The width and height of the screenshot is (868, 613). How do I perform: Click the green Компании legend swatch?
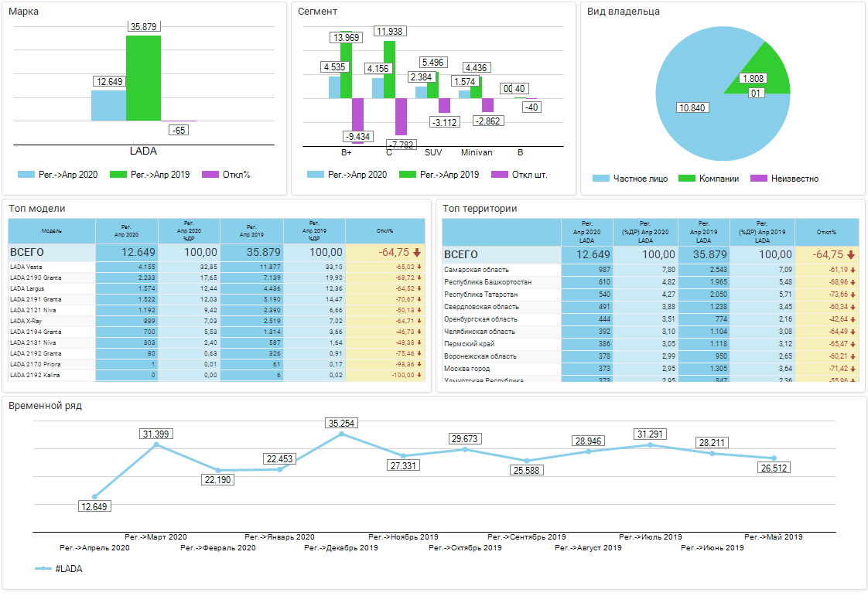(x=687, y=178)
